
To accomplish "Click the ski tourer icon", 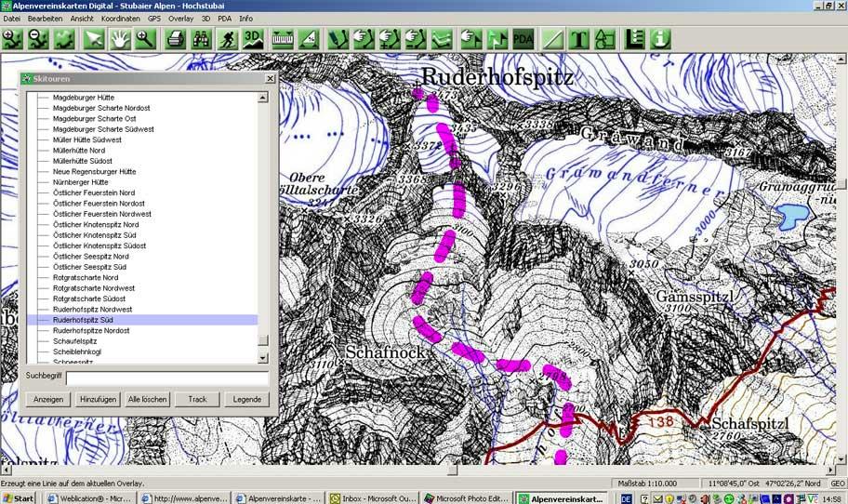I will tap(228, 39).
